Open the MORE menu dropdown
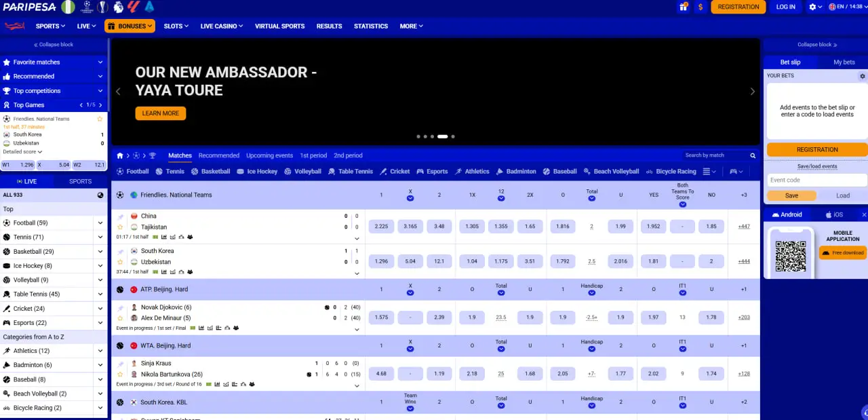Screen dimensions: 868x420 [411, 26]
